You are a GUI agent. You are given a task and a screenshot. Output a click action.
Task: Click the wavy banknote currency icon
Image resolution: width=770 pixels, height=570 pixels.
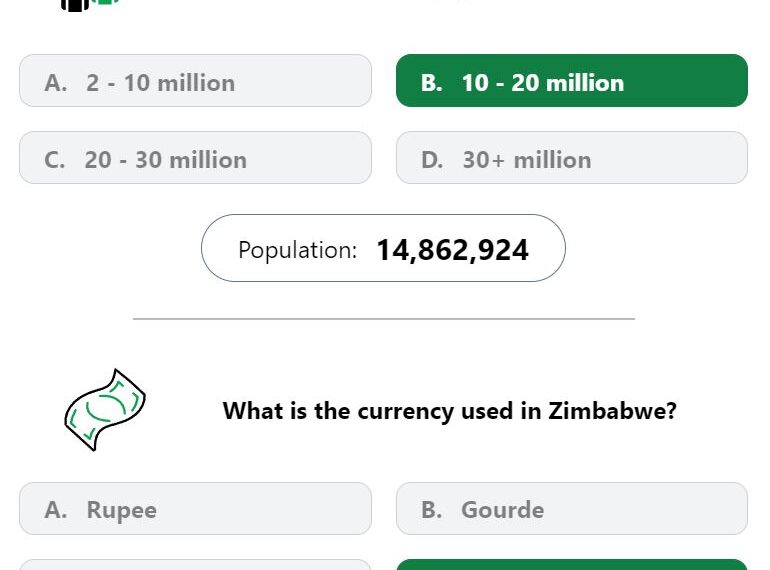(x=105, y=409)
